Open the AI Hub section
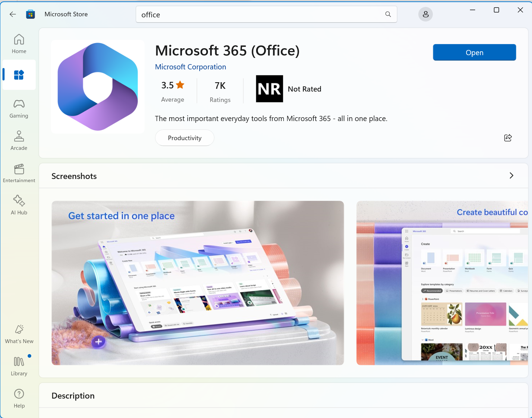The image size is (532, 418). point(19,205)
